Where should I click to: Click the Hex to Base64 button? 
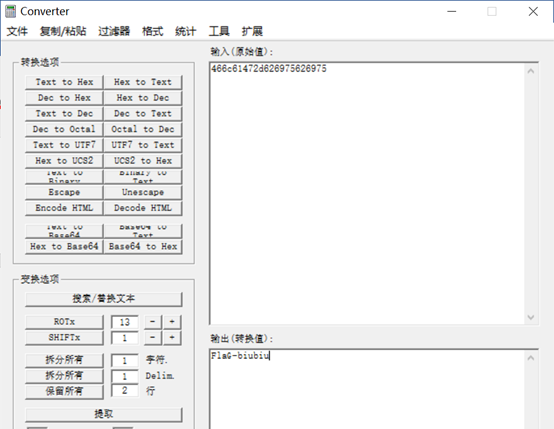point(64,247)
